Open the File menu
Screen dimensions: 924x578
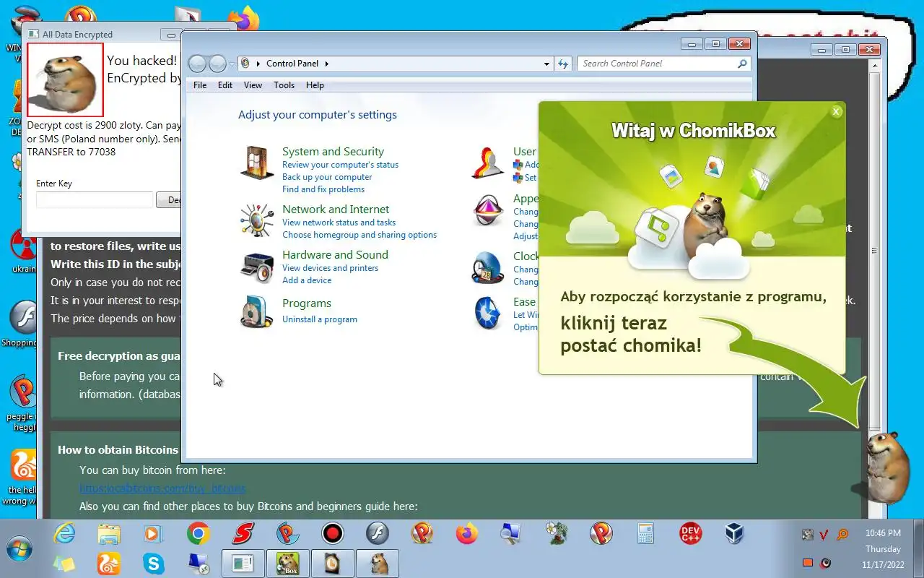pyautogui.click(x=200, y=85)
